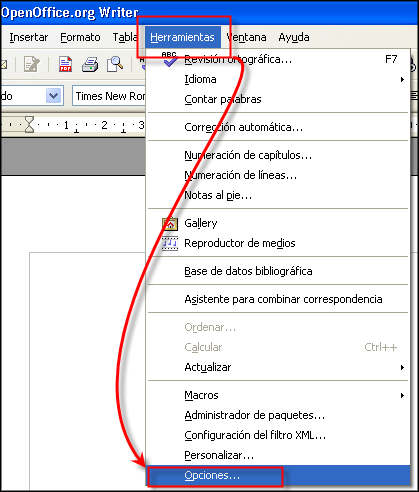419x492 pixels.
Task: Open Personalizar dialog
Action: pos(278,455)
